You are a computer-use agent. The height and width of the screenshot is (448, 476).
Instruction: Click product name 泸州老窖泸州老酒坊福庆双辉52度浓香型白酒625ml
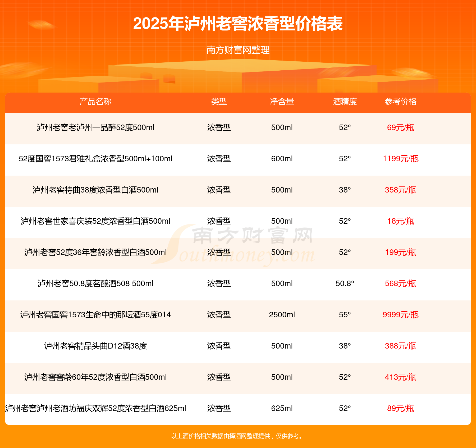pyautogui.click(x=95, y=408)
